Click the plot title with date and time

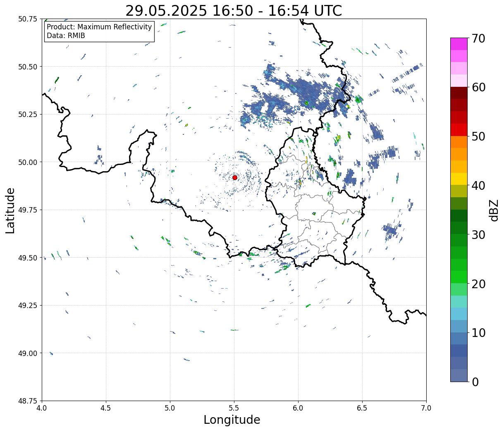tap(234, 11)
